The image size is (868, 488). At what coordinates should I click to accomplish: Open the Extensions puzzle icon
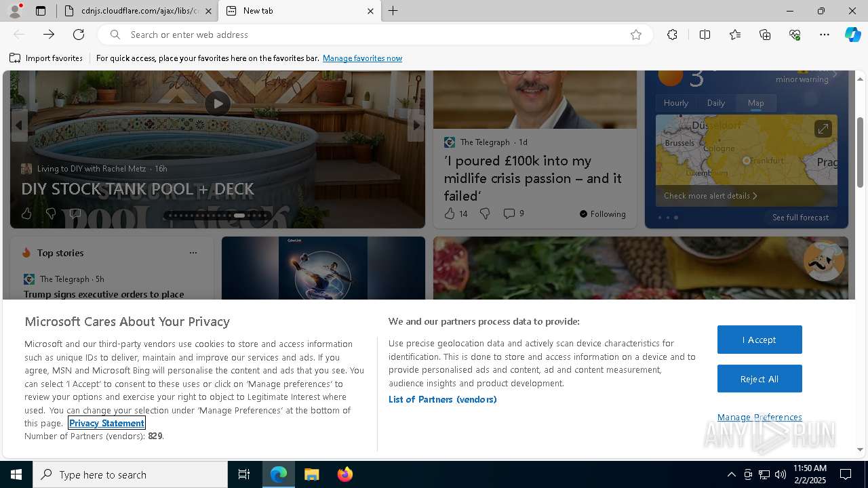tap(672, 35)
